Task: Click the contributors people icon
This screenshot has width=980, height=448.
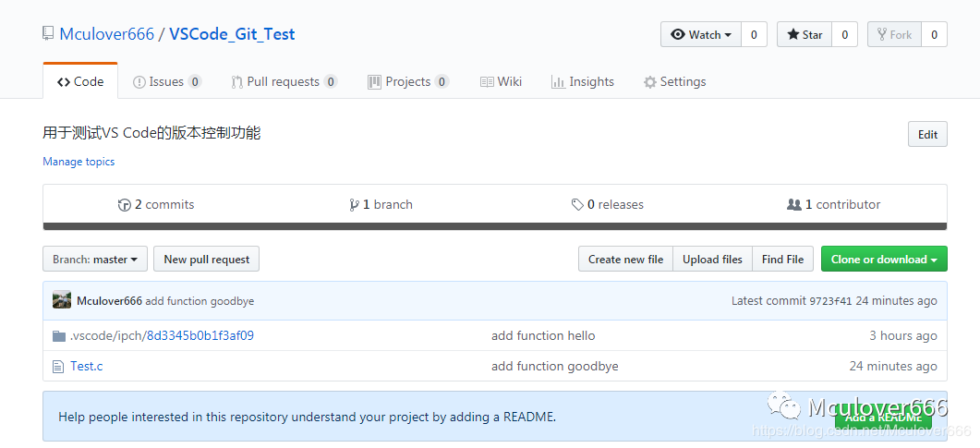Action: (793, 205)
